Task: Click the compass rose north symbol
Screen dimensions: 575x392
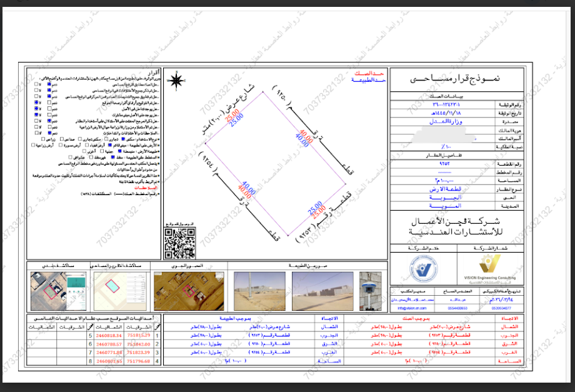Action: [176, 81]
